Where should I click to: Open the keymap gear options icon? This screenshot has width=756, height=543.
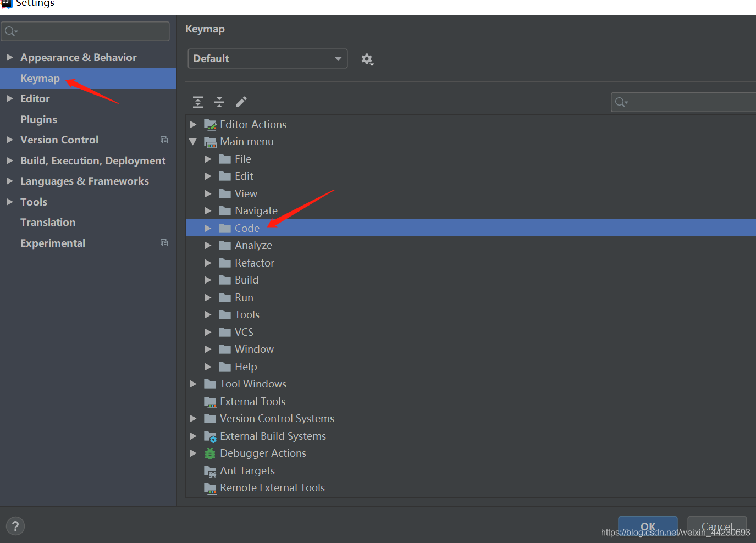[367, 59]
